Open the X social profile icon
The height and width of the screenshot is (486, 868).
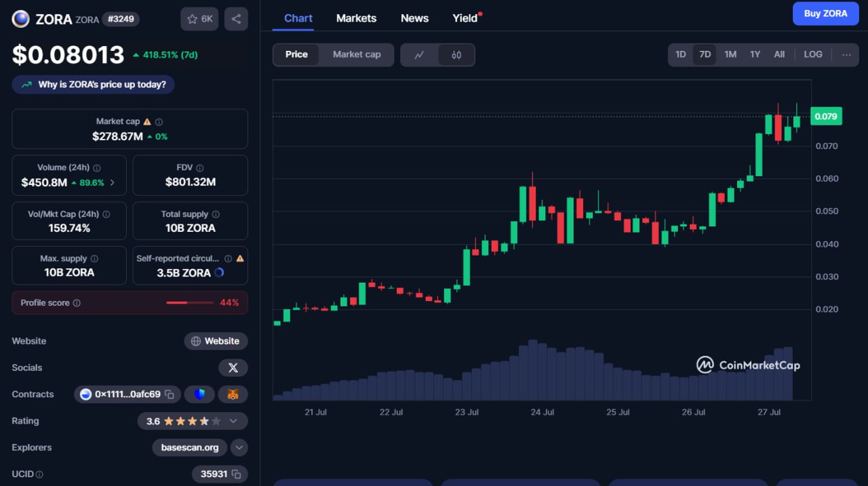pos(233,367)
